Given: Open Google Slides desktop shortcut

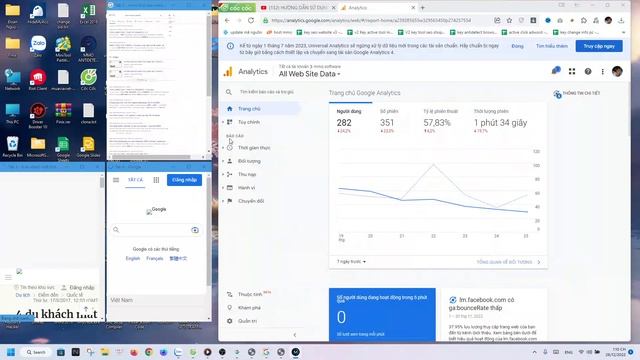Looking at the screenshot, I should click(x=88, y=147).
